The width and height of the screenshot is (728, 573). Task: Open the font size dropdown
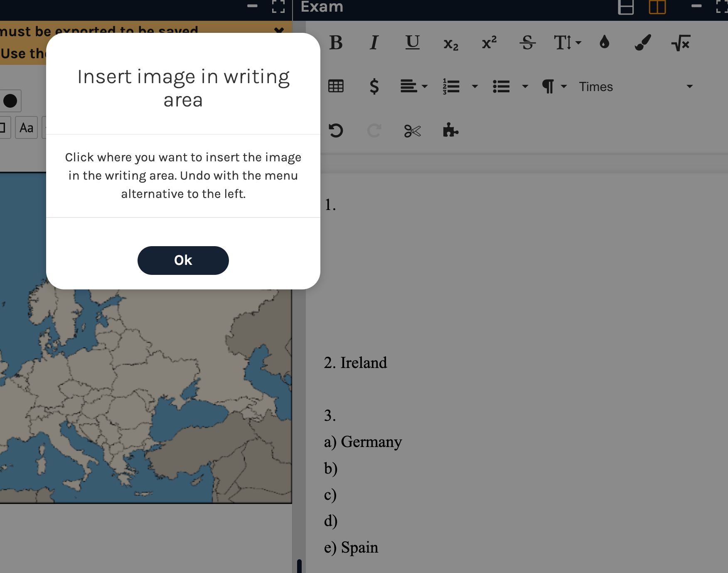coord(567,42)
